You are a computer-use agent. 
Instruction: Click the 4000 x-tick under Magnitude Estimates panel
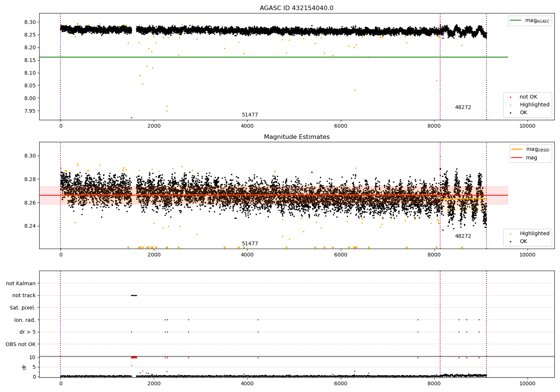point(248,255)
